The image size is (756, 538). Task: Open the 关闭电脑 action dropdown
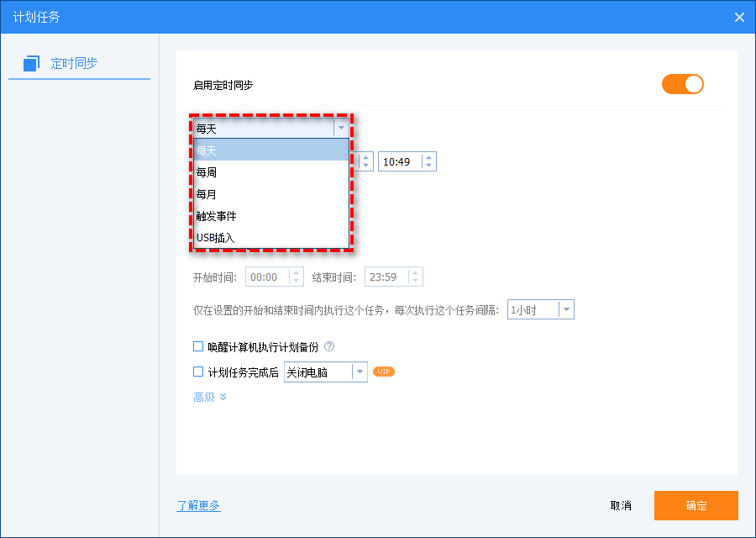tap(359, 372)
